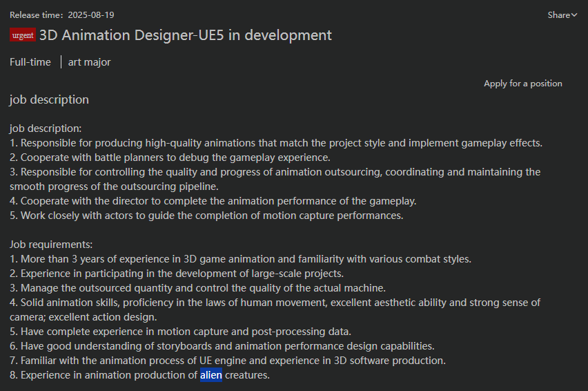The image size is (588, 391).
Task: Click the job title 3D Animation Designer-UE5
Action: point(186,35)
